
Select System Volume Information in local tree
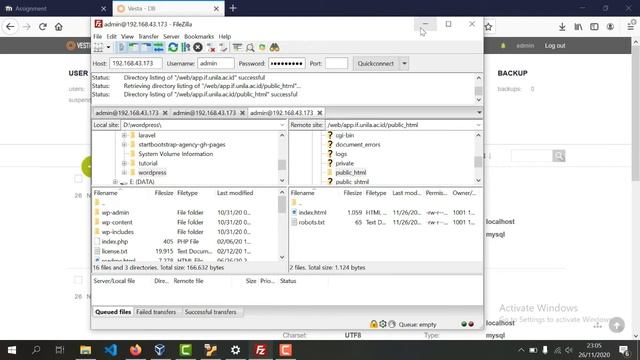176,154
